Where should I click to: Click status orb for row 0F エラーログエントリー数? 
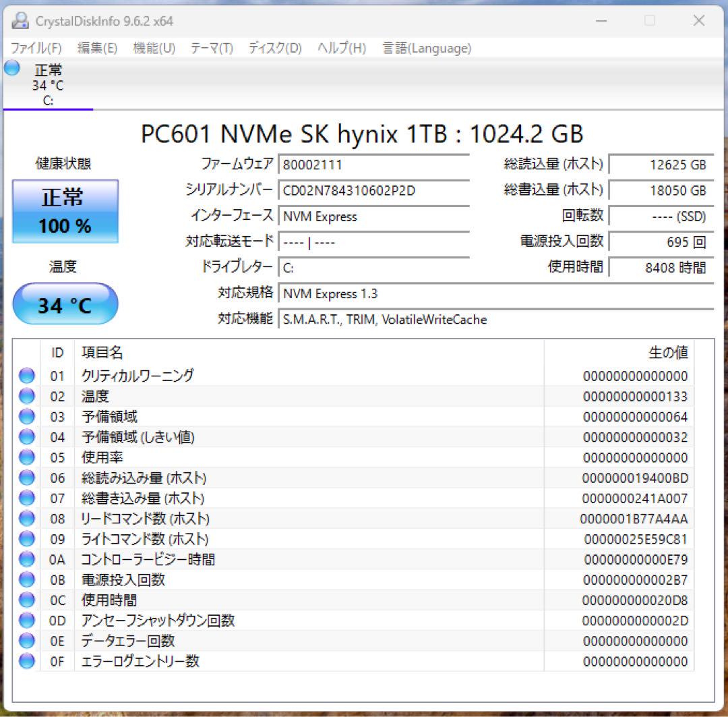click(27, 661)
